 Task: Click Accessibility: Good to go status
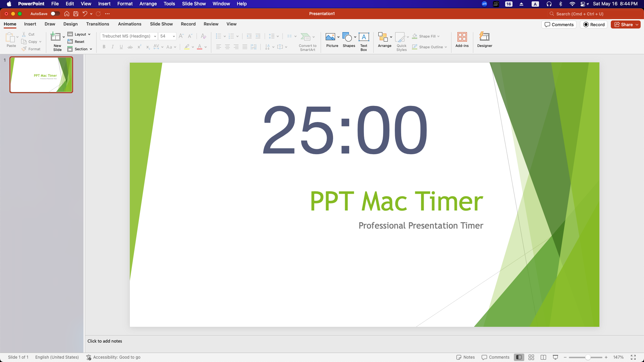click(113, 357)
